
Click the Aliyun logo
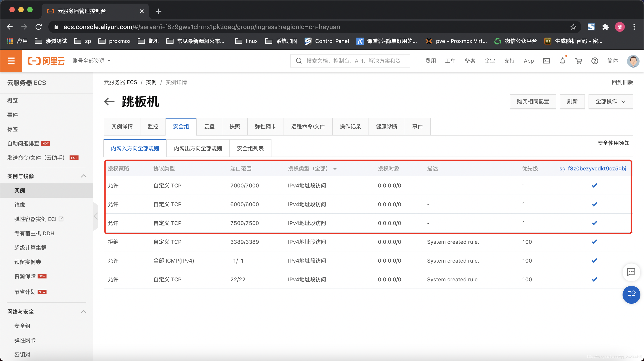click(46, 61)
